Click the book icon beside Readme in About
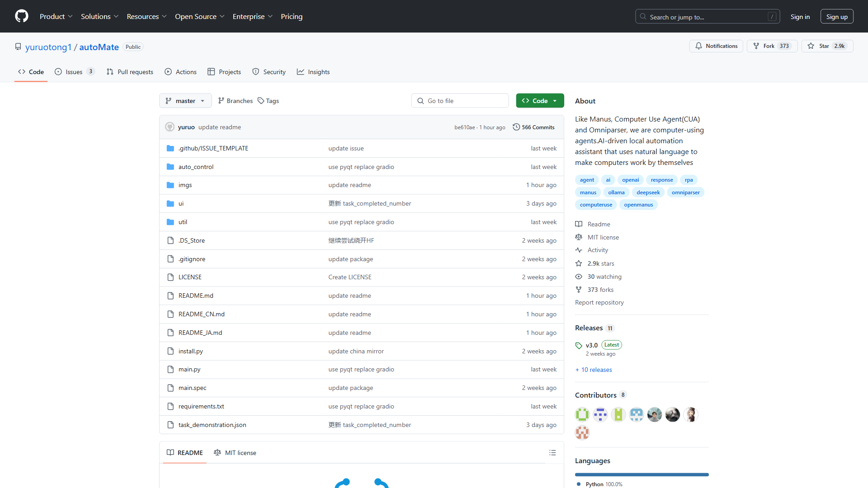 coord(579,224)
